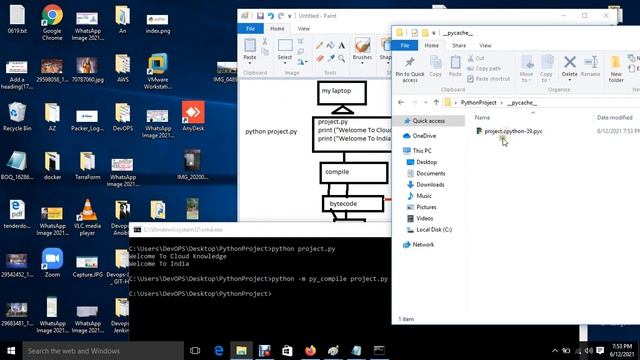
Task: Open the Select dropdown arrow in Paint
Action: [285, 63]
